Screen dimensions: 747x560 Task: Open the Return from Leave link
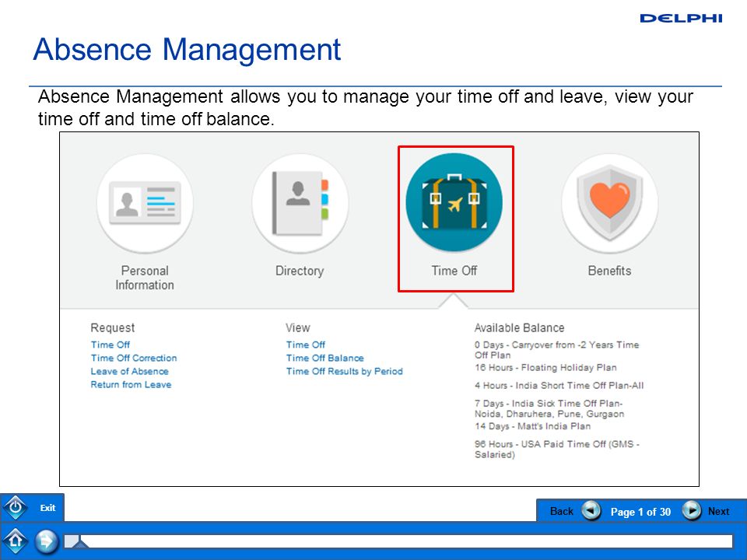[131, 385]
